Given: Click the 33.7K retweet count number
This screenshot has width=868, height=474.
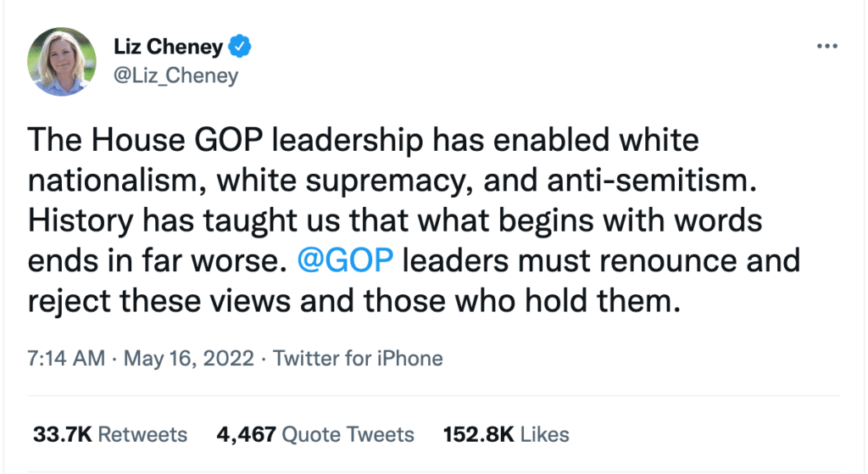Looking at the screenshot, I should [x=62, y=435].
